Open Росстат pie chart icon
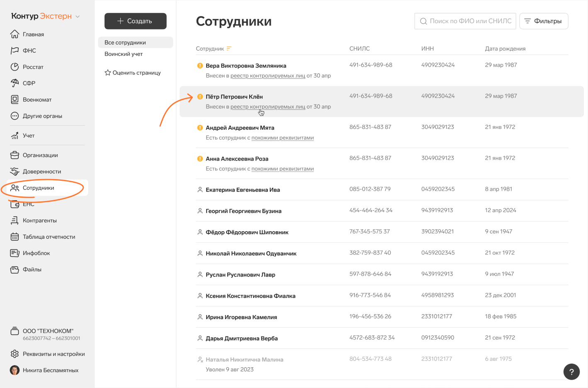588x388 pixels. (x=15, y=67)
